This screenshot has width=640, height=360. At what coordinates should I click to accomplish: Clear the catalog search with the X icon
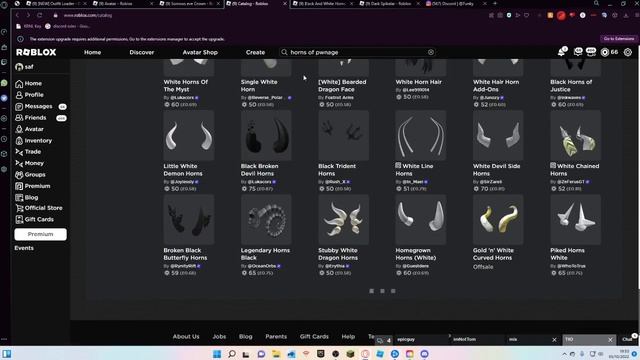click(431, 52)
